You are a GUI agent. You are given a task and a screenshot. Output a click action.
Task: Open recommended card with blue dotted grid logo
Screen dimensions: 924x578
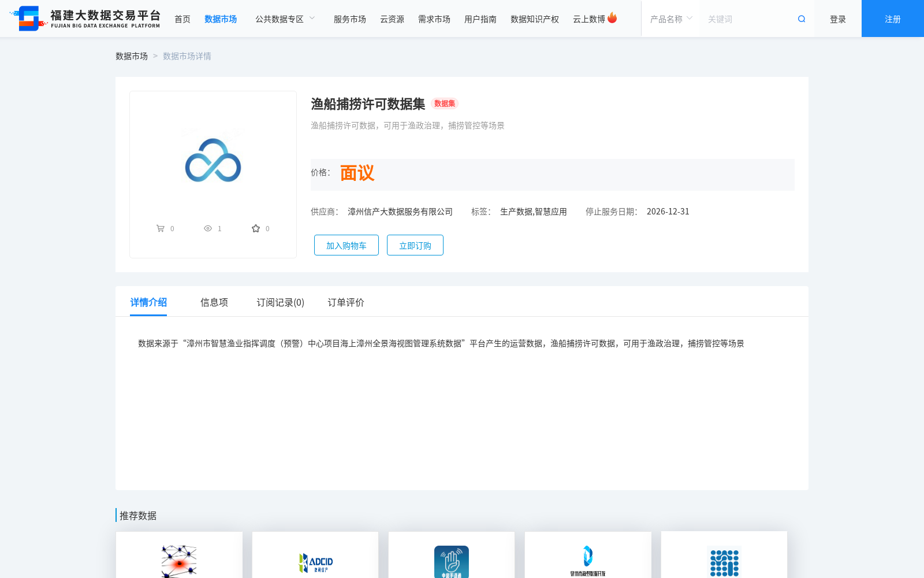click(724, 555)
